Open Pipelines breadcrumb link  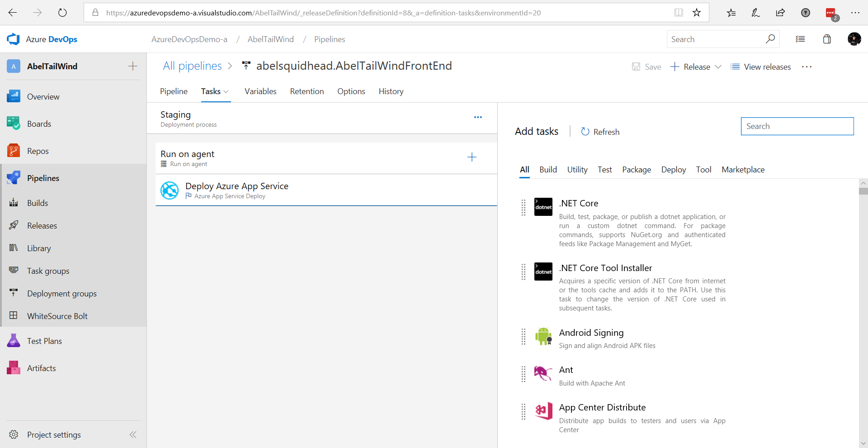point(330,39)
